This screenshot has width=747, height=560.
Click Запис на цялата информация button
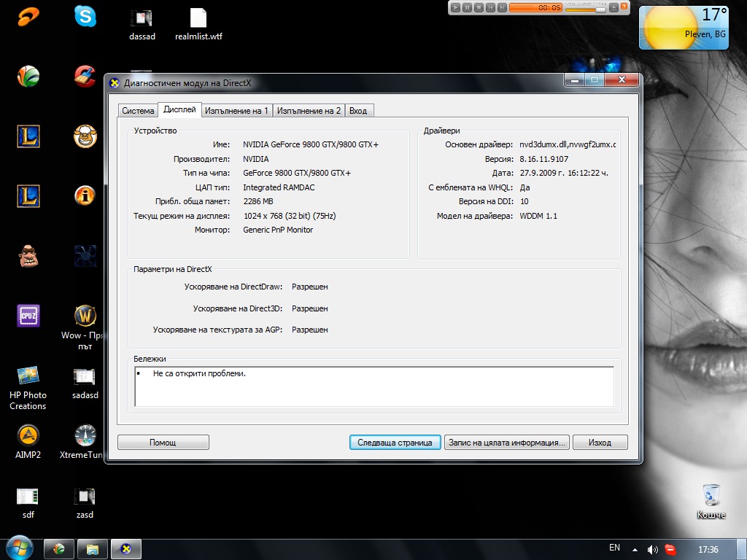pos(507,443)
